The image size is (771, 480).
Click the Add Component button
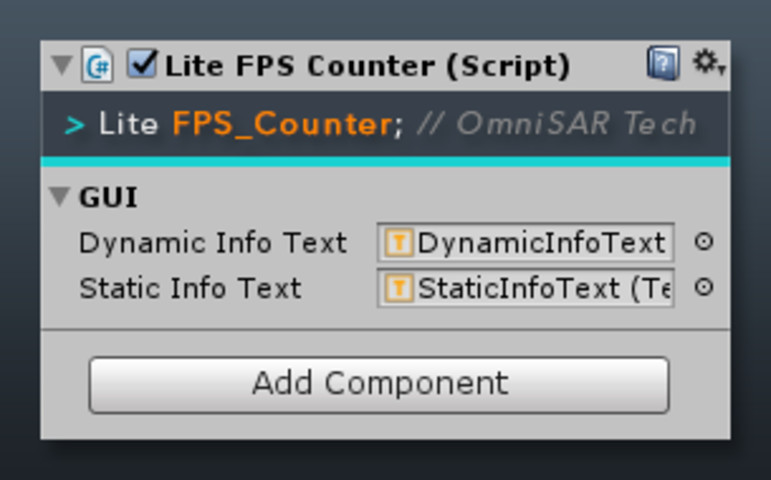tap(379, 385)
